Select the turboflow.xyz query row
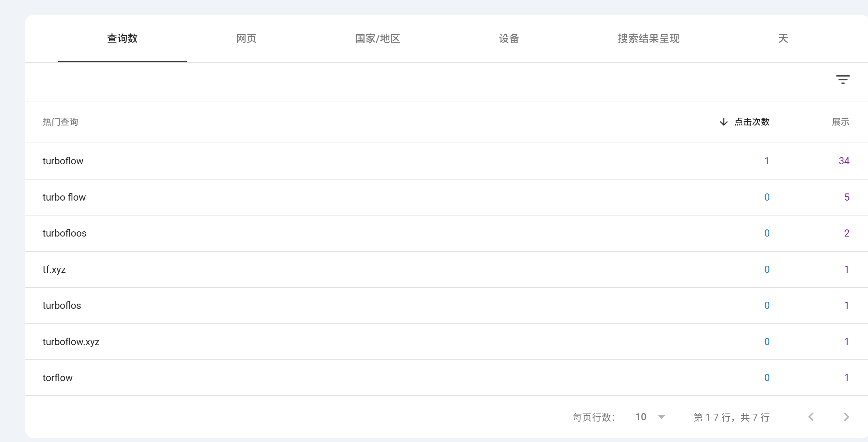The width and height of the screenshot is (868, 442). [x=446, y=342]
